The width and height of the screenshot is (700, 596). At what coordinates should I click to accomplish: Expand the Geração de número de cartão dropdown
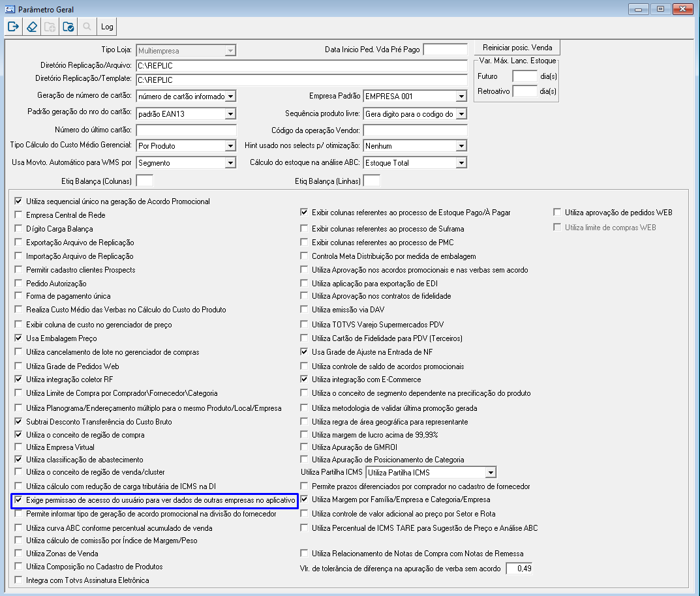tap(230, 96)
